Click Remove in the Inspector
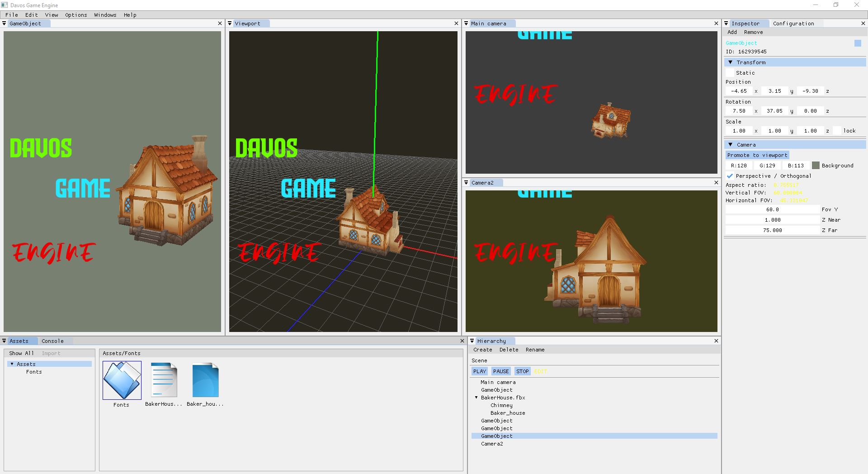868x474 pixels. pyautogui.click(x=754, y=32)
